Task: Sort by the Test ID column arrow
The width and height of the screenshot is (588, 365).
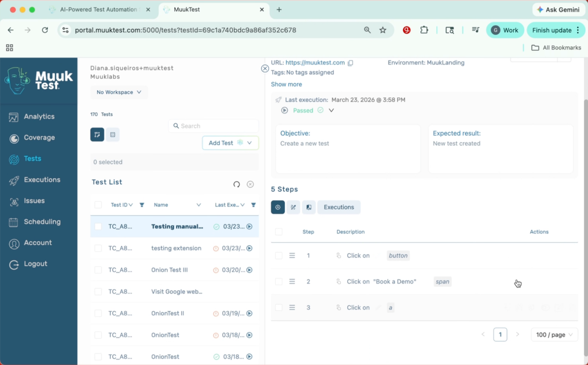Action: (x=131, y=205)
